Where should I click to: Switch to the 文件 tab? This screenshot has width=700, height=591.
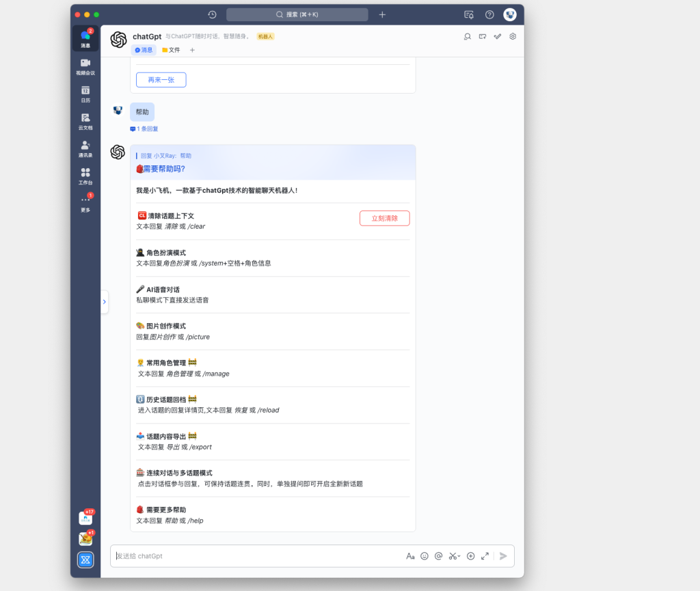click(x=170, y=50)
